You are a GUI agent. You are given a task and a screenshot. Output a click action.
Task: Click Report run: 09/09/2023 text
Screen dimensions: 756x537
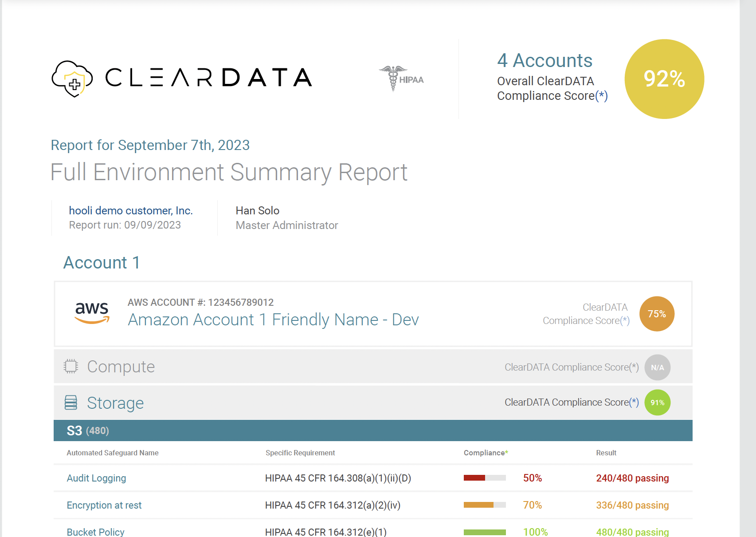125,225
